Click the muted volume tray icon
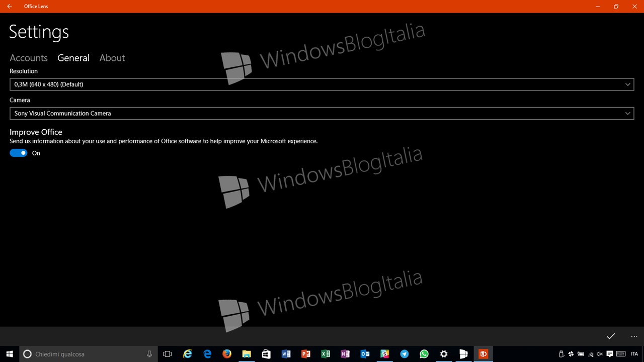 [600, 354]
